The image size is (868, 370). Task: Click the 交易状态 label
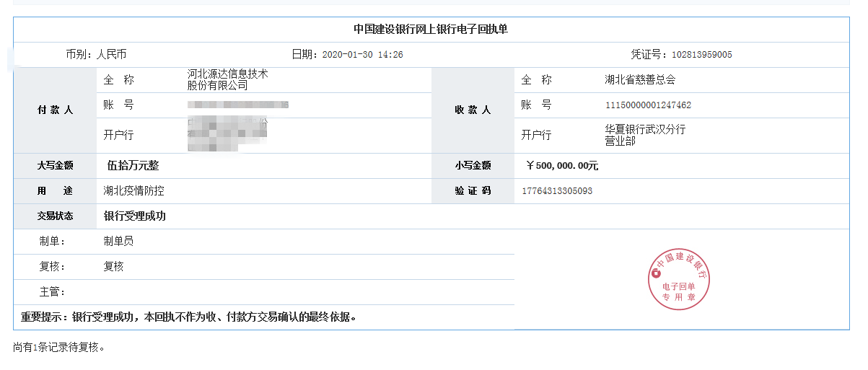[55, 216]
